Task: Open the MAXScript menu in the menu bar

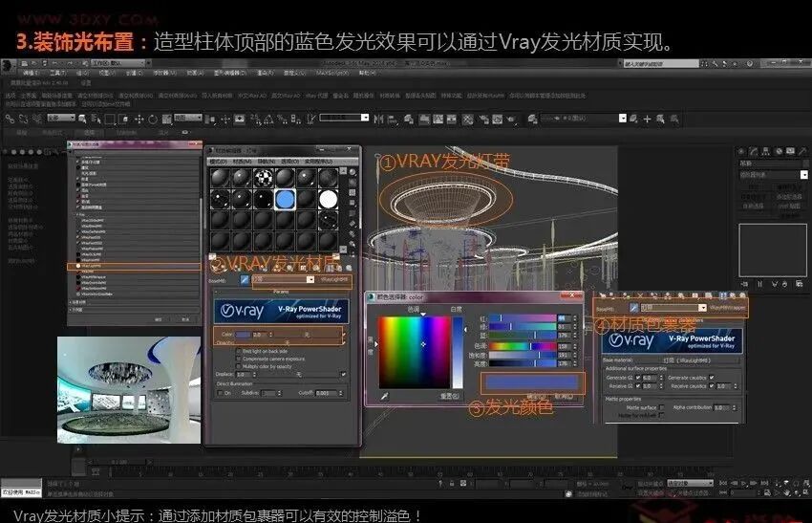Action: point(331,73)
